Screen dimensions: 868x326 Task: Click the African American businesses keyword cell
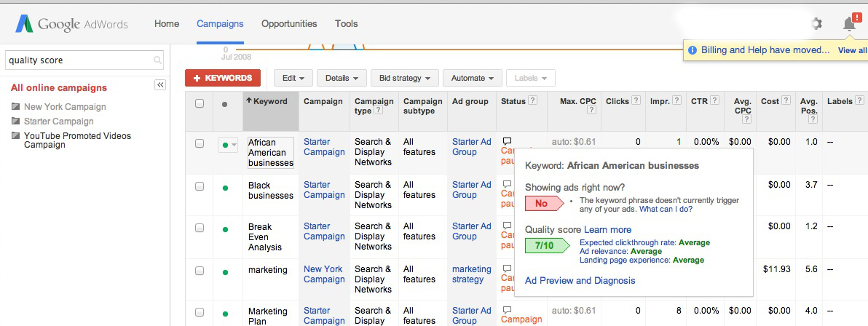[x=271, y=153]
